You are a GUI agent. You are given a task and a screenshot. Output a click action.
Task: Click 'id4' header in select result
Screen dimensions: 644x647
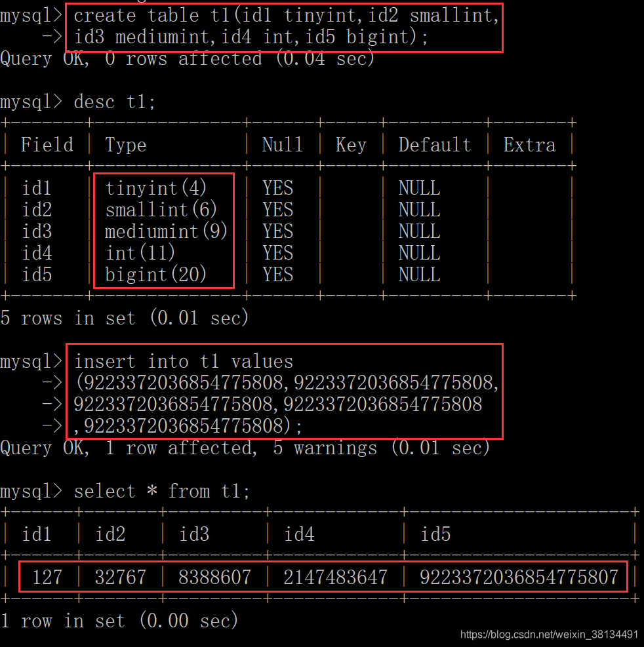coord(299,534)
